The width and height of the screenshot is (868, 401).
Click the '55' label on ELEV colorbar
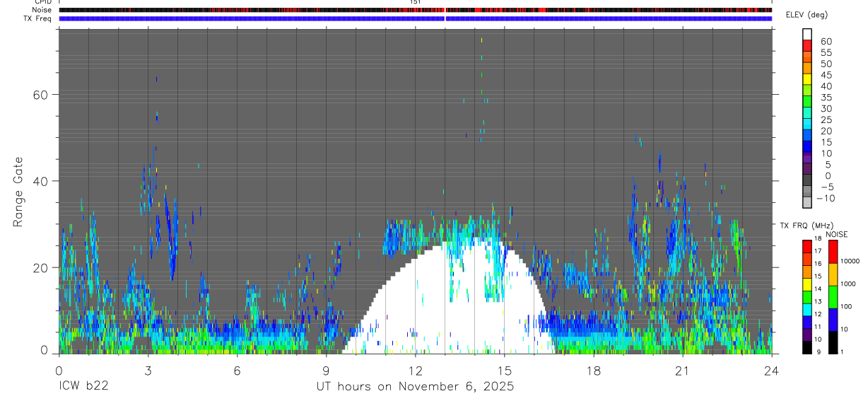[x=825, y=52]
